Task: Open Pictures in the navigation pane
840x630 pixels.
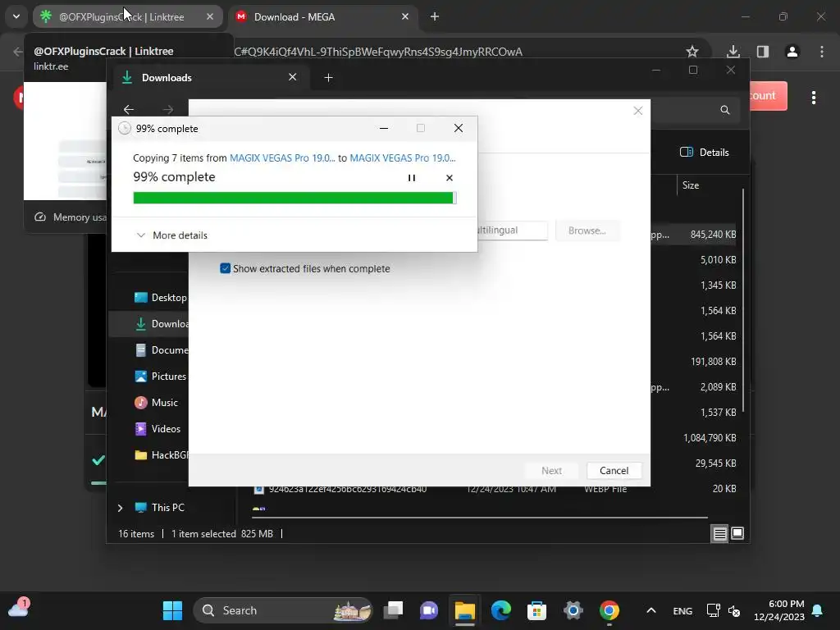Action: pos(160,376)
